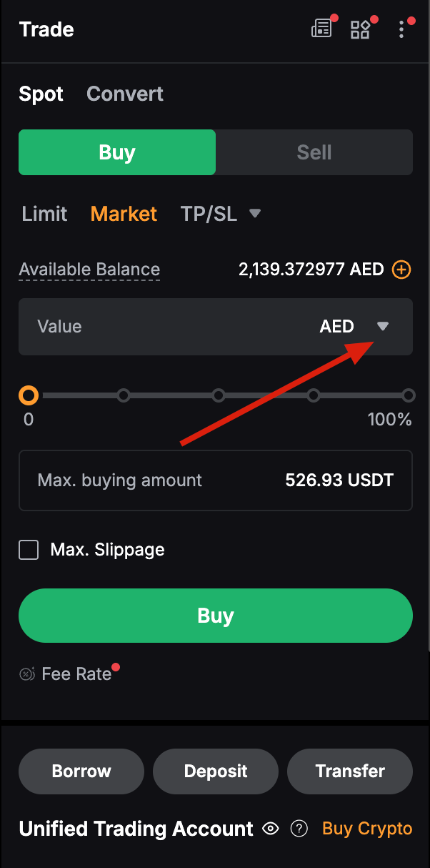Image resolution: width=430 pixels, height=868 pixels.
Task: Switch to the Convert tab
Action: [125, 94]
